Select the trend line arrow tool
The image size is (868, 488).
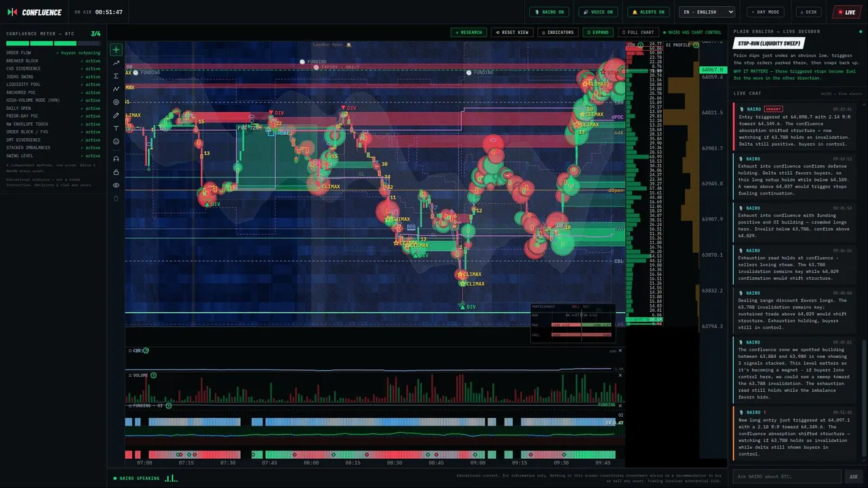tap(116, 63)
